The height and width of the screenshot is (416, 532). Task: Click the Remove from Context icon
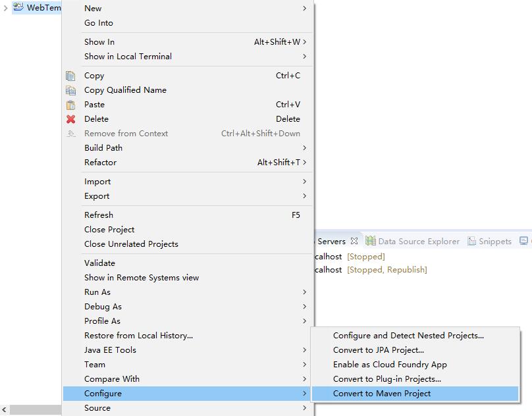70,134
